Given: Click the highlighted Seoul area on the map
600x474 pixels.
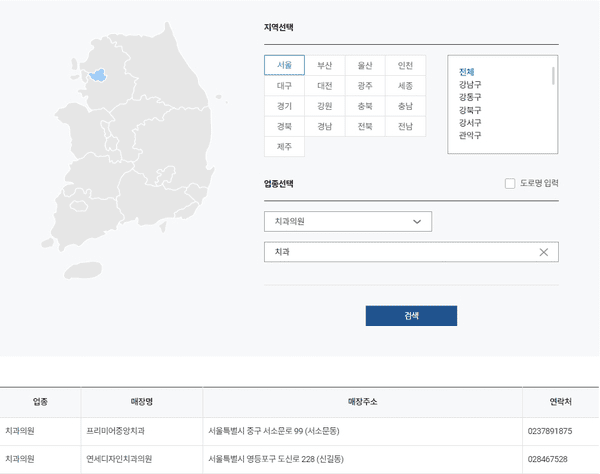Looking at the screenshot, I should [98, 75].
